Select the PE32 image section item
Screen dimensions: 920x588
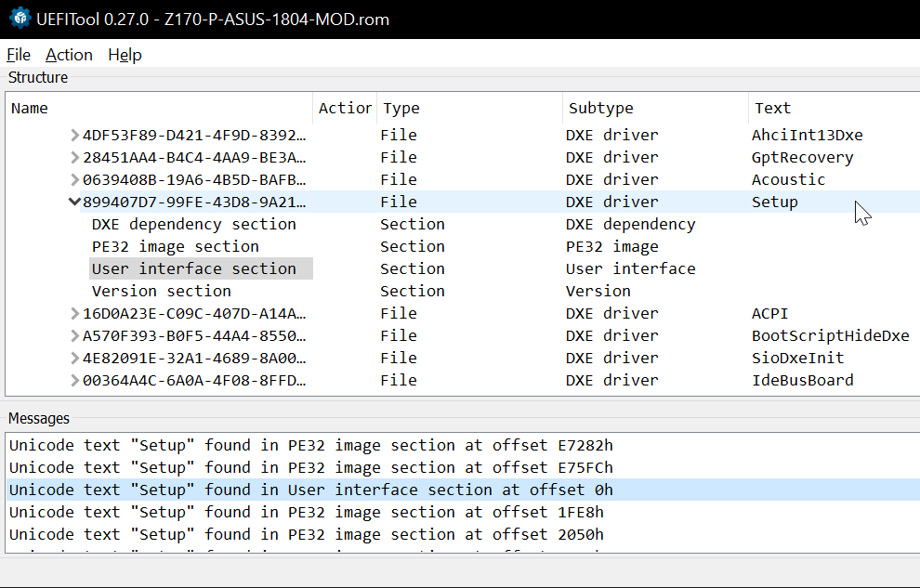point(175,247)
